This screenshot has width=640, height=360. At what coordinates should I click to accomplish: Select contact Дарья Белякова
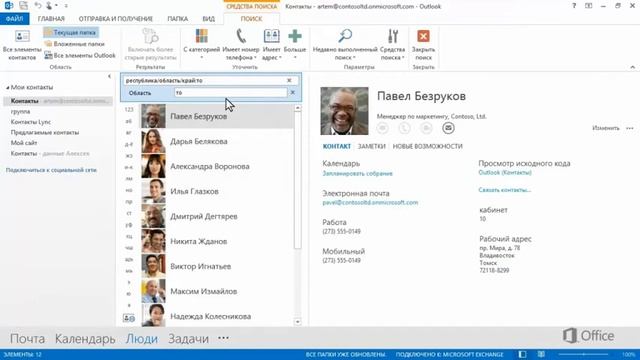(x=217, y=141)
